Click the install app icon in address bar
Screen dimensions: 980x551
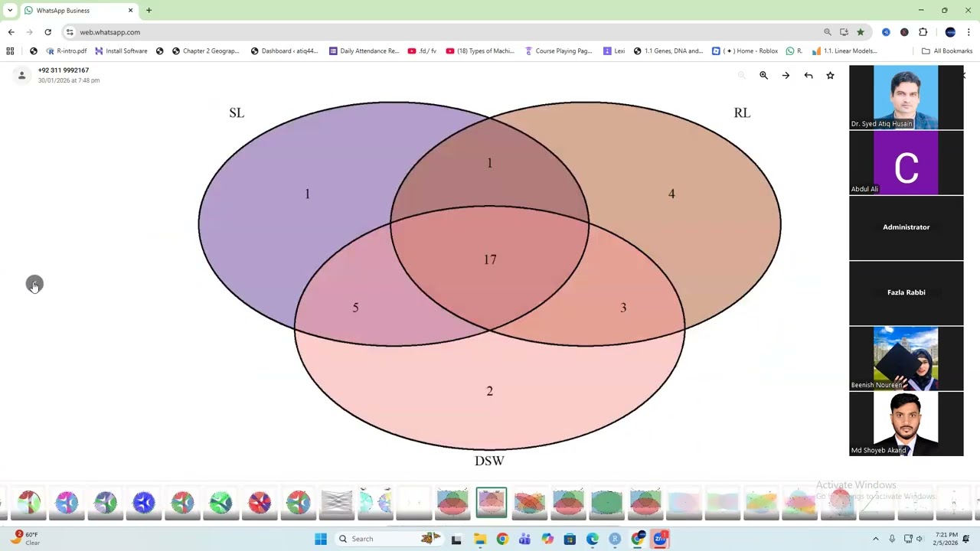coord(844,32)
